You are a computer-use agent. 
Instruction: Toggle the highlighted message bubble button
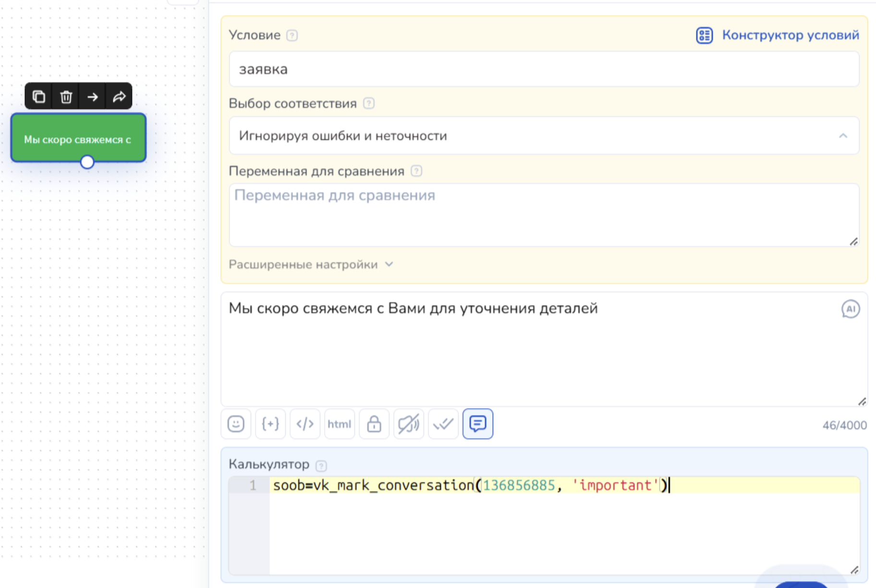(x=478, y=424)
